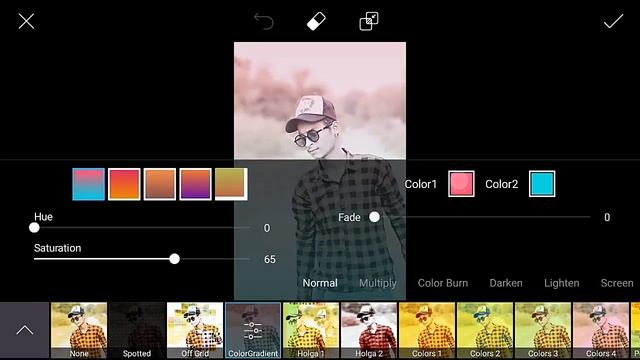Select the Screen blend mode
Screen dimensions: 640x360
click(617, 283)
